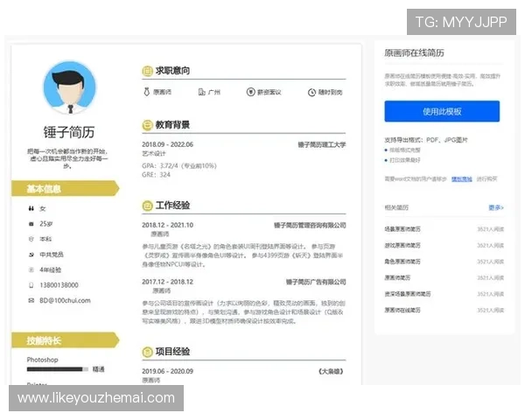Click the date range 2017.12 - 2018.12

point(167,282)
